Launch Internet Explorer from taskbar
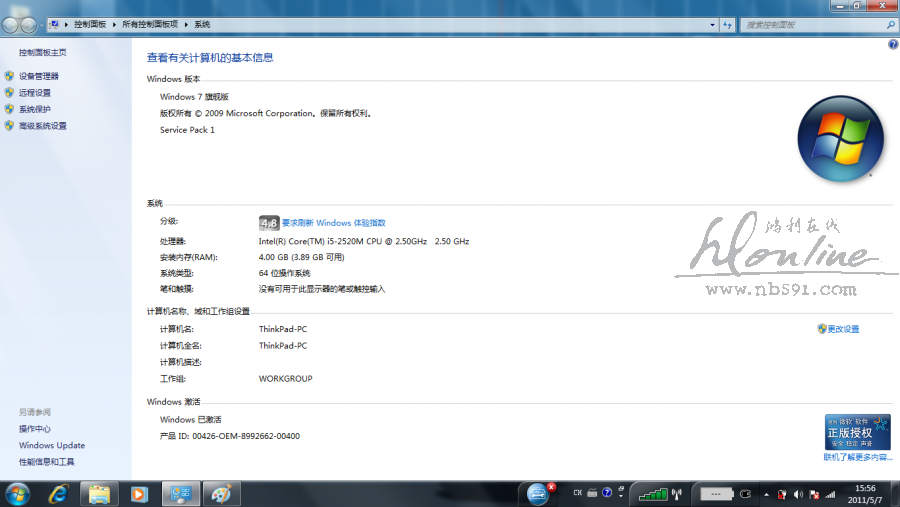This screenshot has width=900, height=507. tap(59, 494)
